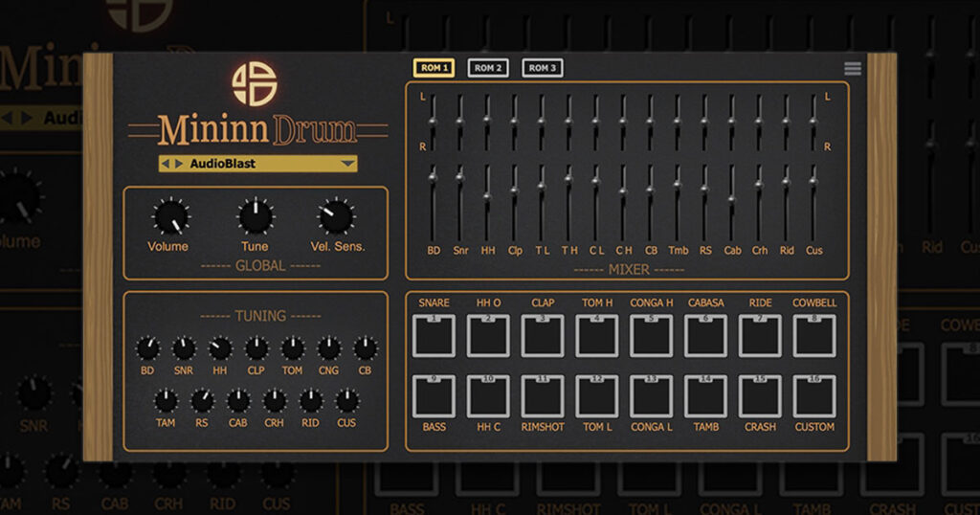Viewport: 980px width, 515px height.
Task: Click the HH pan slider handle
Action: (x=487, y=120)
